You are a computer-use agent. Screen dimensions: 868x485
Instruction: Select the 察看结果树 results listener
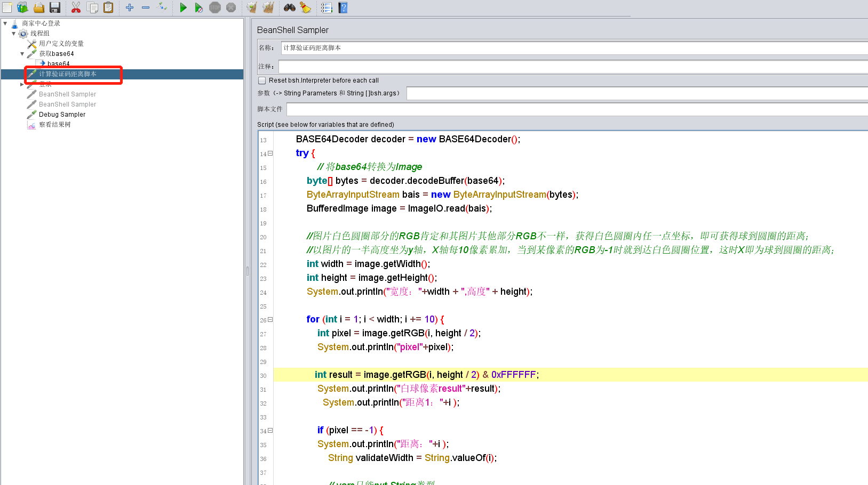(54, 124)
